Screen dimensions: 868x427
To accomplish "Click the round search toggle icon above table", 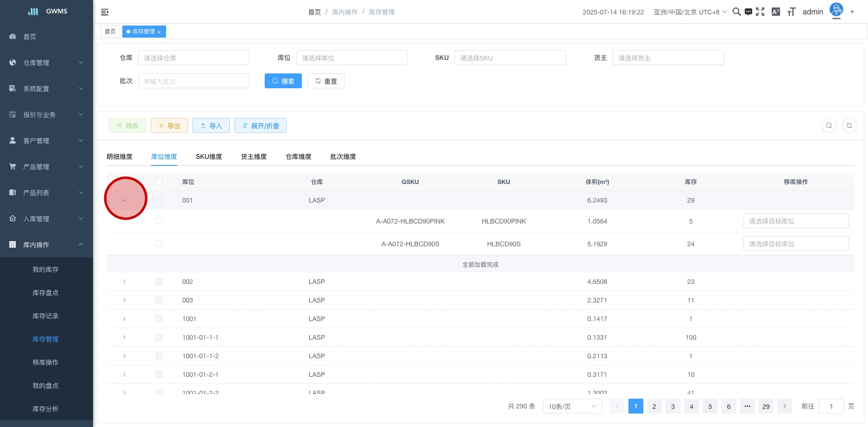I will (x=828, y=125).
